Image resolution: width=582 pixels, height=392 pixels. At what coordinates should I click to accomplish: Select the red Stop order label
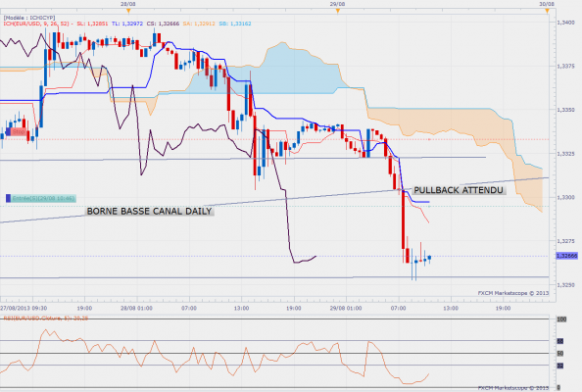pos(16,131)
